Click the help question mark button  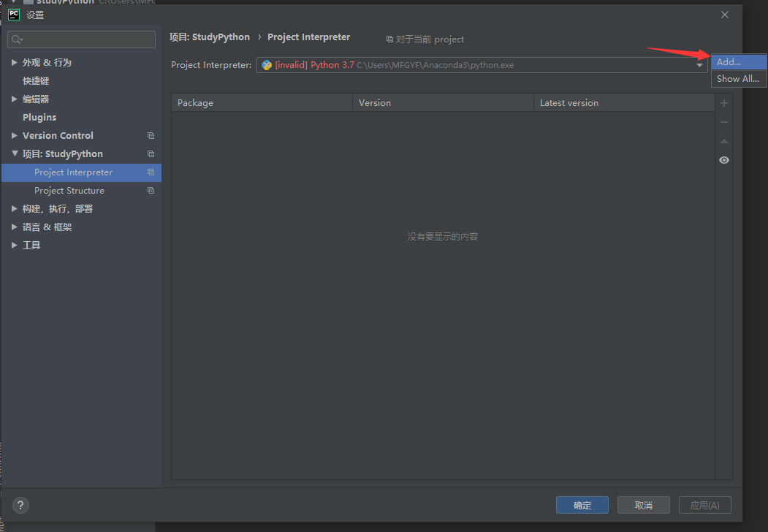tap(20, 505)
